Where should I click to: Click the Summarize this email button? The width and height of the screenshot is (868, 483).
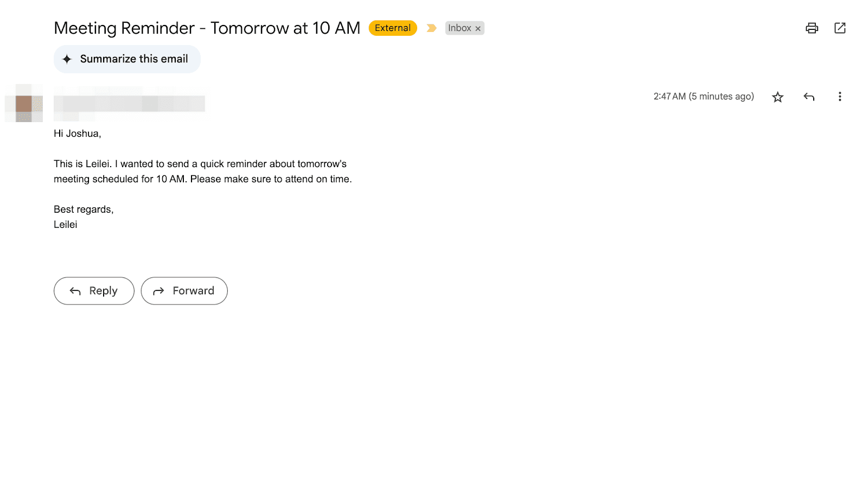click(127, 59)
